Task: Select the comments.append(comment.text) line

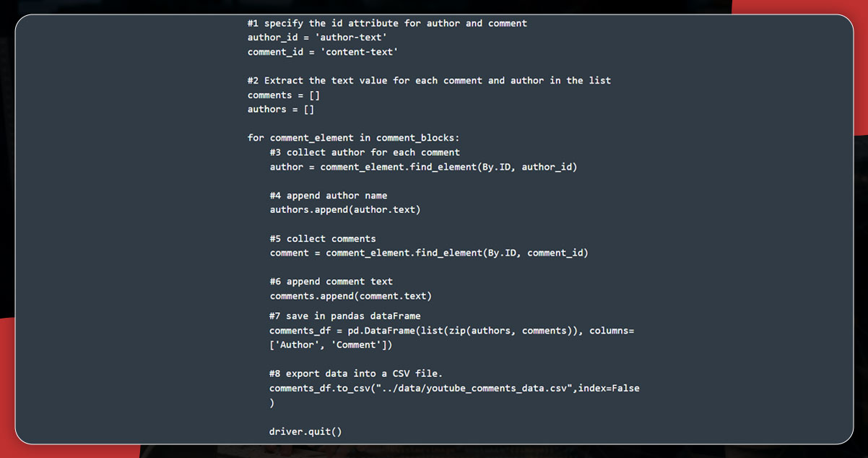Action: (x=351, y=296)
